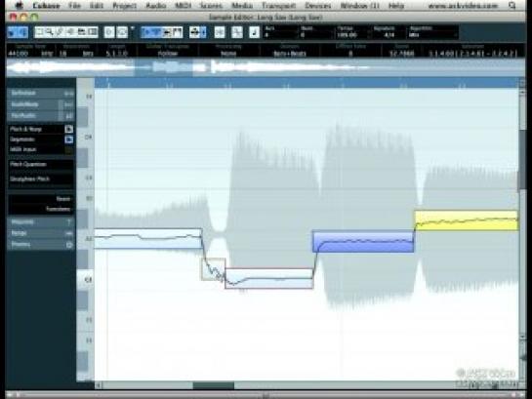532x399 pixels.
Task: Open the Range inspector tab
Action: [x=41, y=233]
